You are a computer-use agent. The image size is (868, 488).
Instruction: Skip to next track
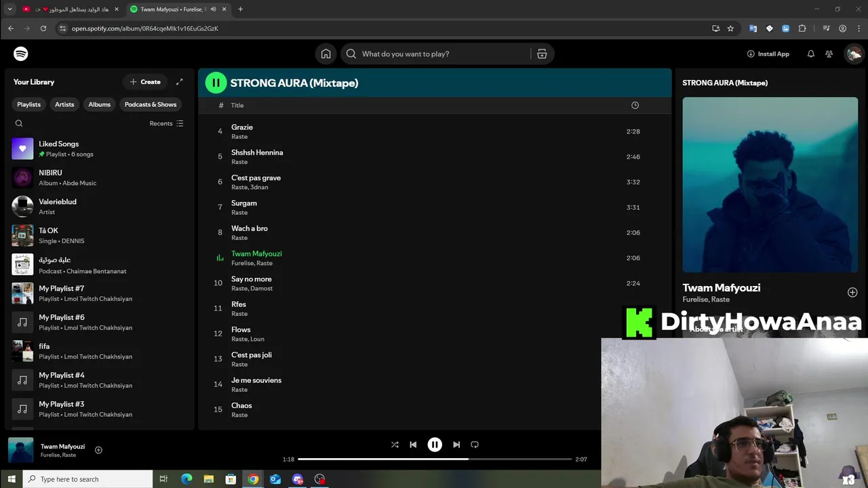pyautogui.click(x=456, y=445)
